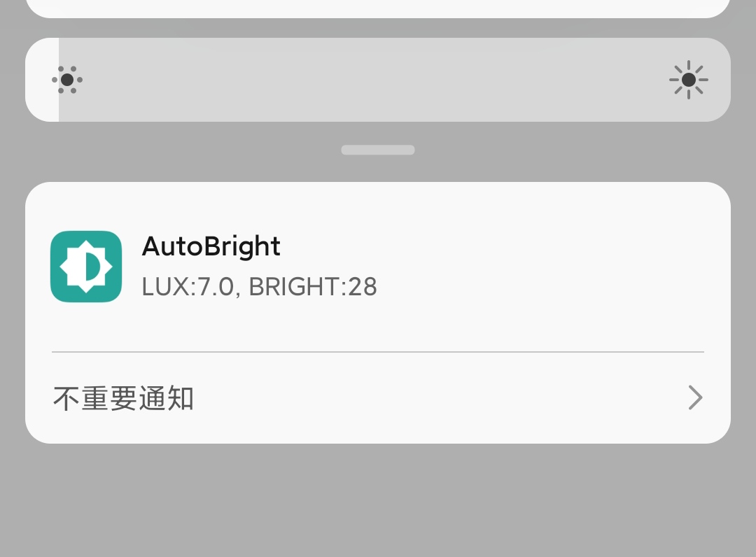Set brightness slider to its midpoint
Image resolution: width=756 pixels, height=557 pixels.
(x=378, y=80)
